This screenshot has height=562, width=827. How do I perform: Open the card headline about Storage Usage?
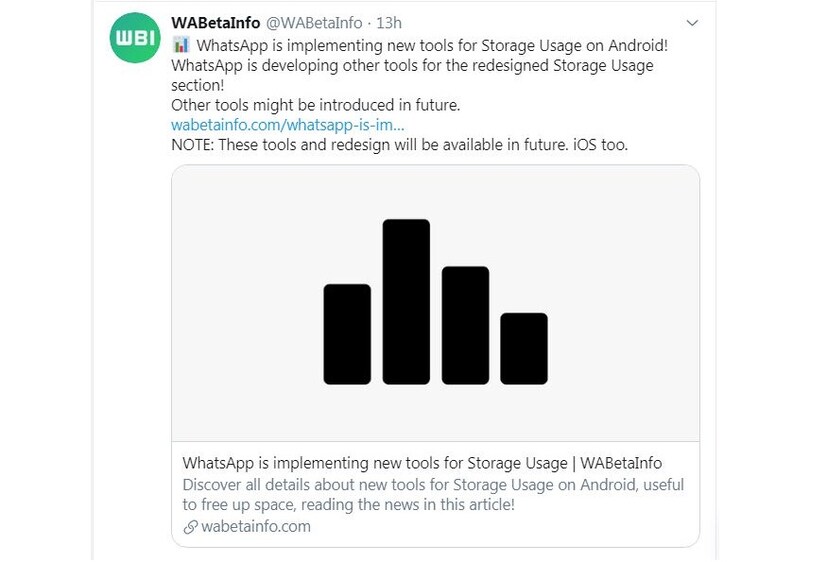[422, 463]
